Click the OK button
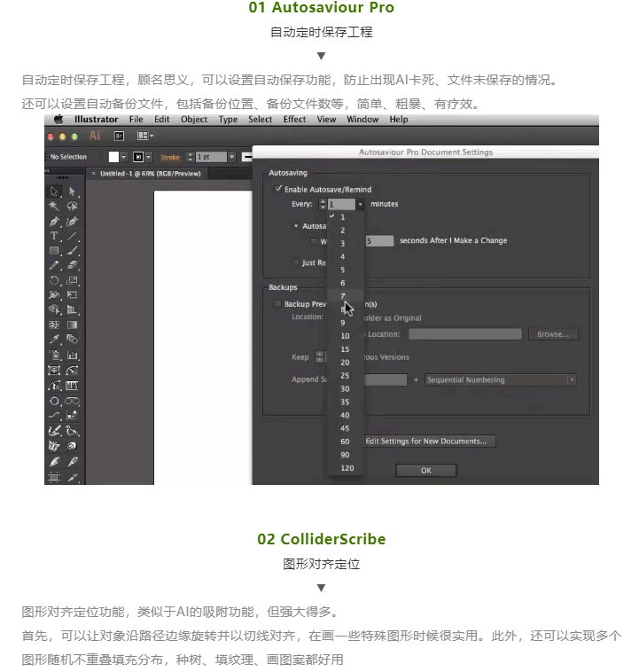Screen dimensions: 639x672 click(426, 470)
